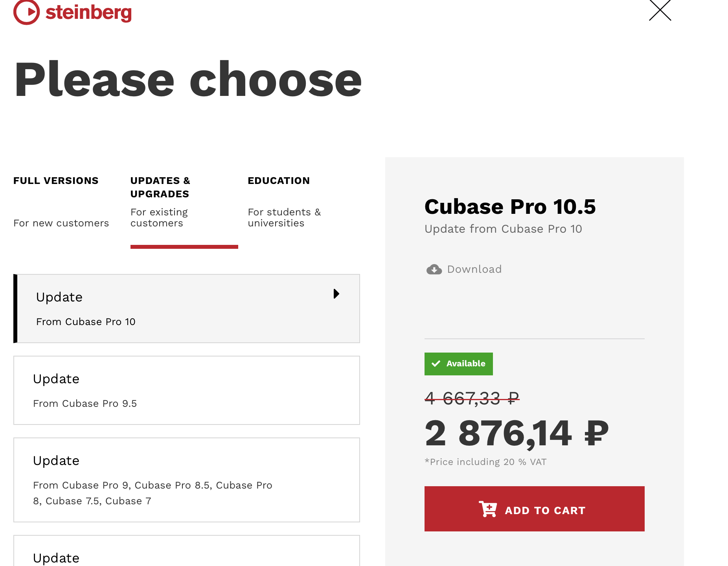Choose Update from Cubase Pro 9.5

(187, 390)
